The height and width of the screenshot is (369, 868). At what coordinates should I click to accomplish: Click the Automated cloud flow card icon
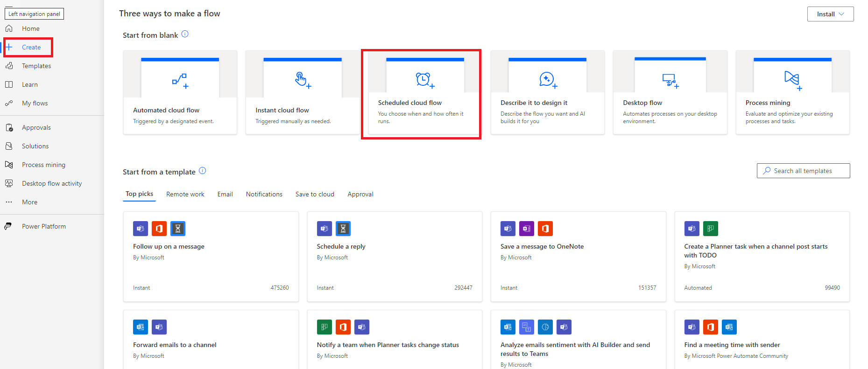[180, 81]
